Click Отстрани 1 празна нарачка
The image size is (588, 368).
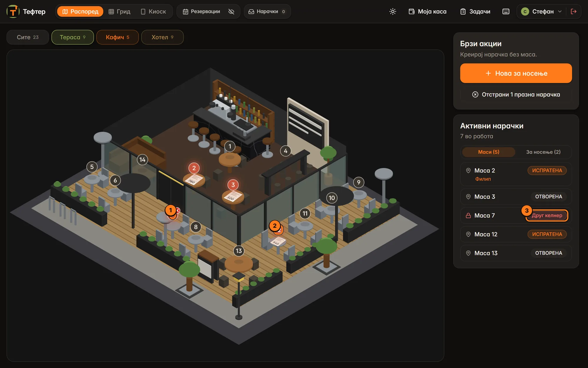(x=516, y=95)
